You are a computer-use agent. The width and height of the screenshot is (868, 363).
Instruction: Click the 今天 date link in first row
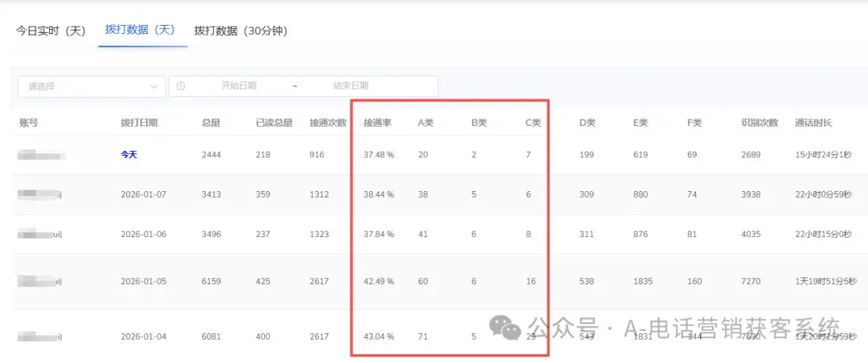[x=129, y=155]
